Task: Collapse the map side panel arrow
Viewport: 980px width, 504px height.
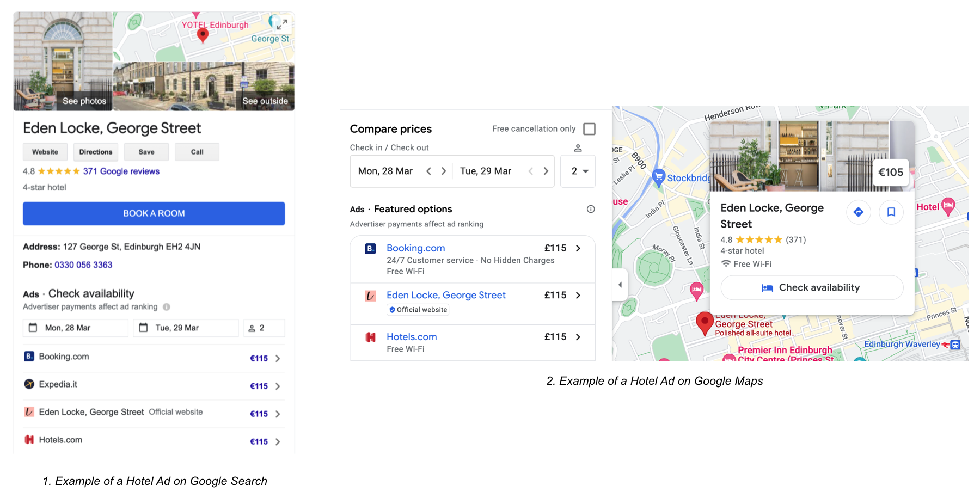Action: [x=620, y=285]
